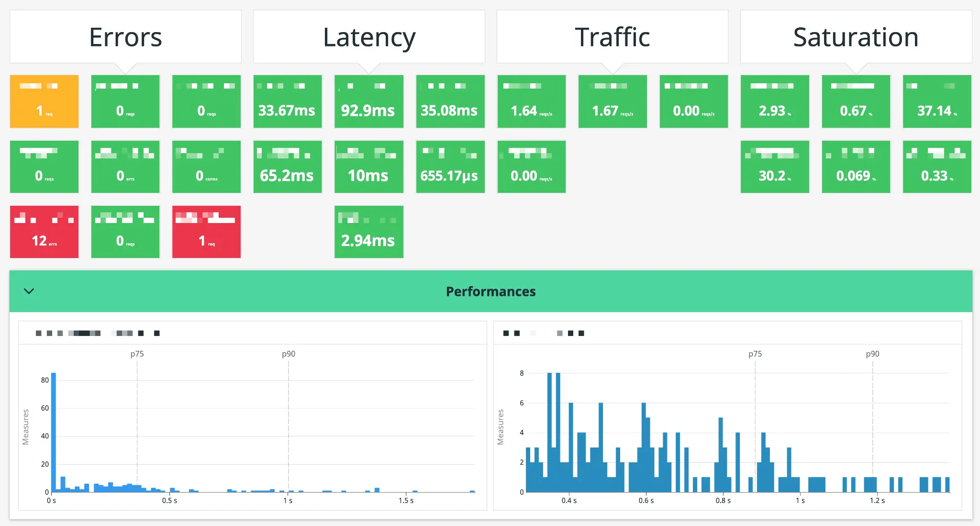This screenshot has width=980, height=526.
Task: Select the red 1 req error tile
Action: pos(206,231)
